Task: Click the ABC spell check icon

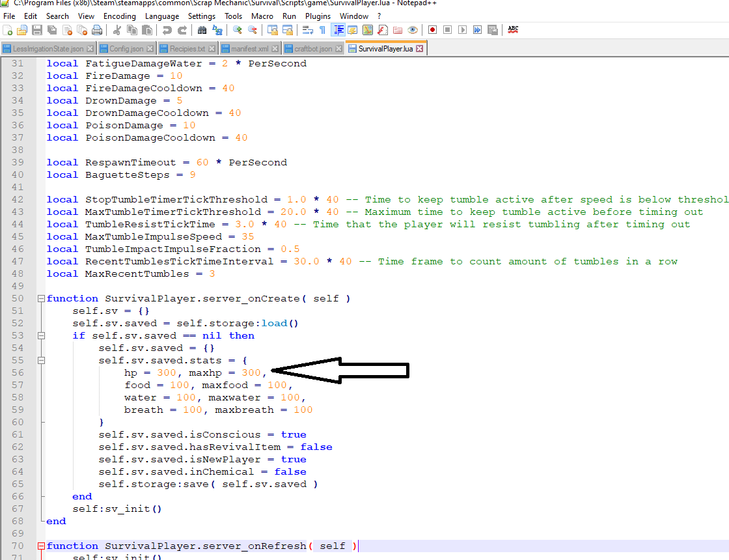Action: (x=513, y=30)
